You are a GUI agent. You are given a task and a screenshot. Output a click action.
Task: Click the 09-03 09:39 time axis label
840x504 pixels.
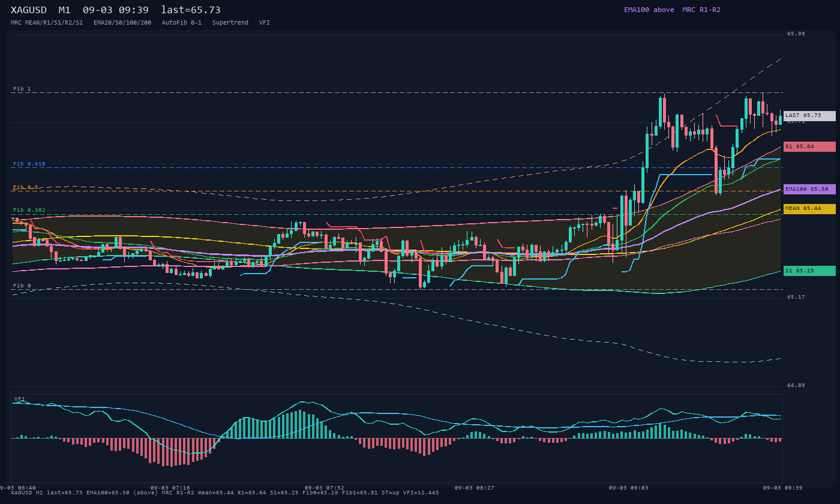click(783, 488)
